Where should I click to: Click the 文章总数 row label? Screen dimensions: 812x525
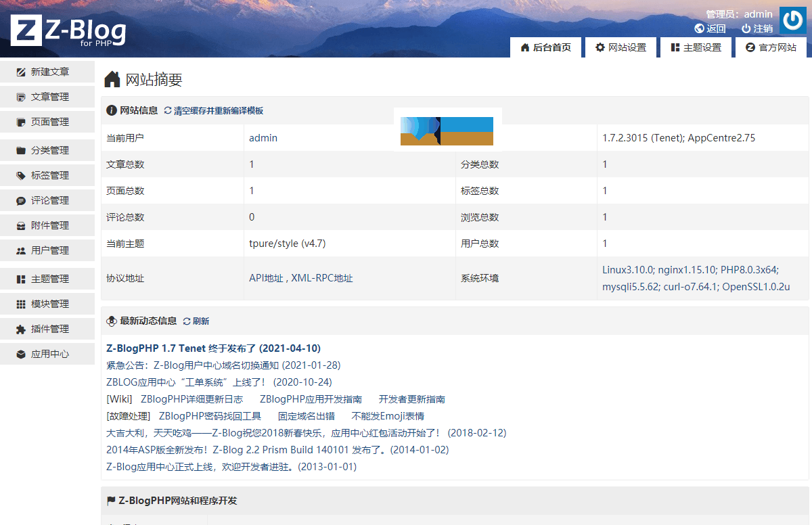[x=125, y=164]
